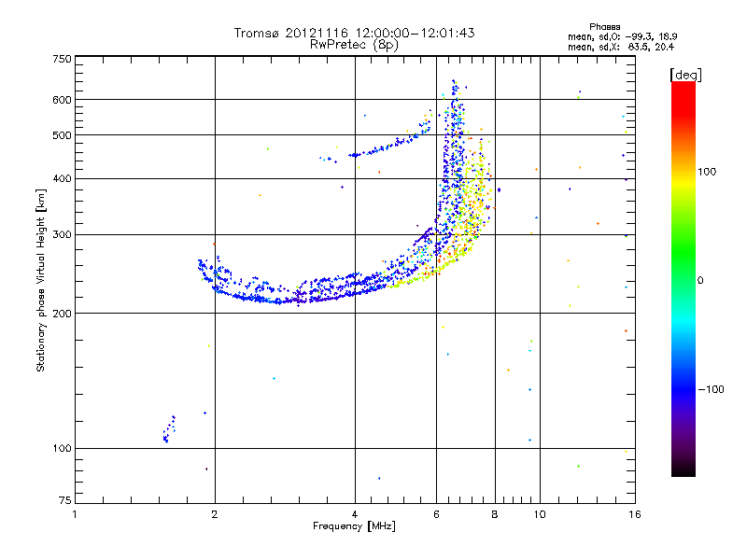
Task: Click x-axis tick label '16'
Action: tap(635, 514)
